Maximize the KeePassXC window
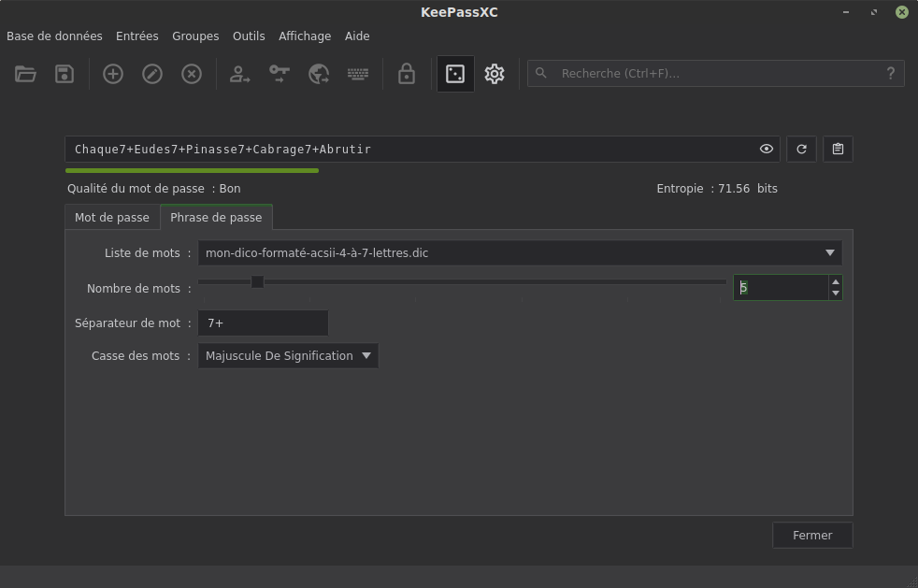Image resolution: width=918 pixels, height=588 pixels. pos(874,12)
